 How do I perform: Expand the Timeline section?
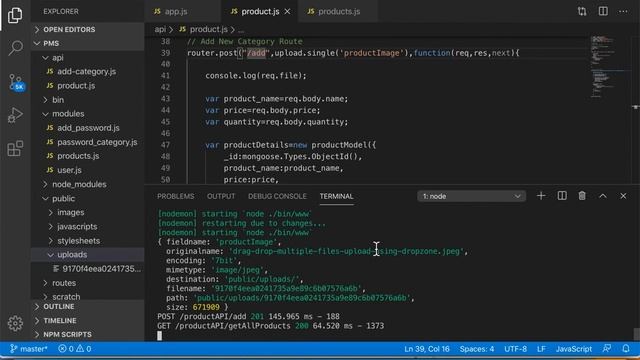point(87,321)
